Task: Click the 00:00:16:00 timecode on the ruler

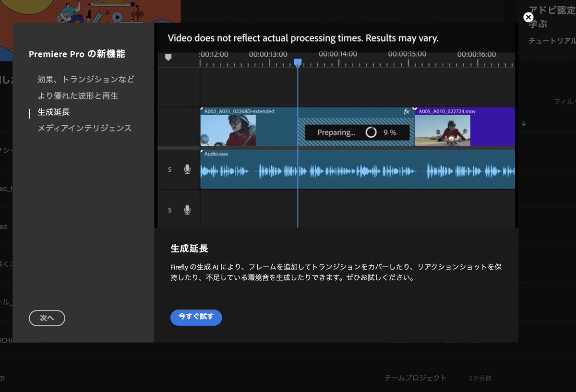Action: (477, 54)
